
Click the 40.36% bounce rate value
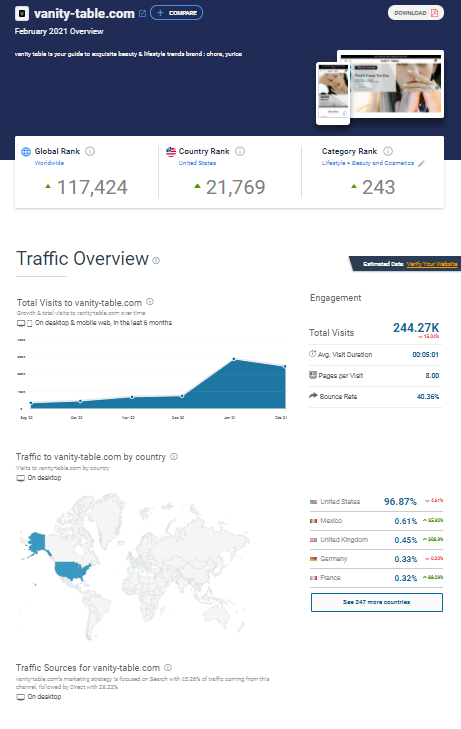tap(428, 397)
